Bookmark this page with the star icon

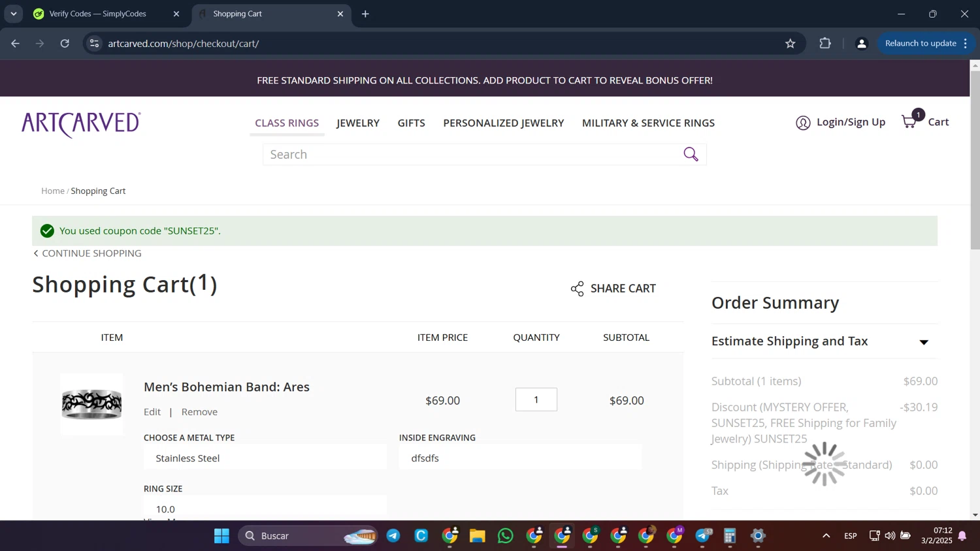(791, 43)
